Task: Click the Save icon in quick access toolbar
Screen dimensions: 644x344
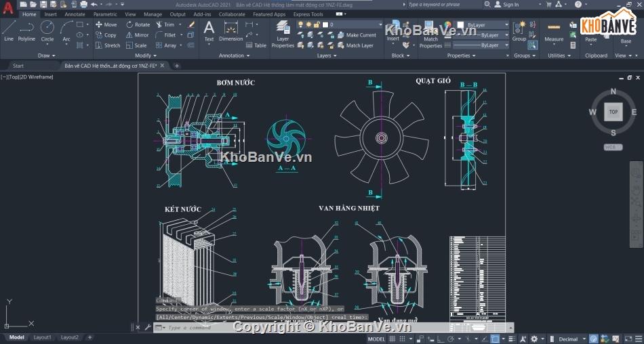Action: [x=43, y=4]
